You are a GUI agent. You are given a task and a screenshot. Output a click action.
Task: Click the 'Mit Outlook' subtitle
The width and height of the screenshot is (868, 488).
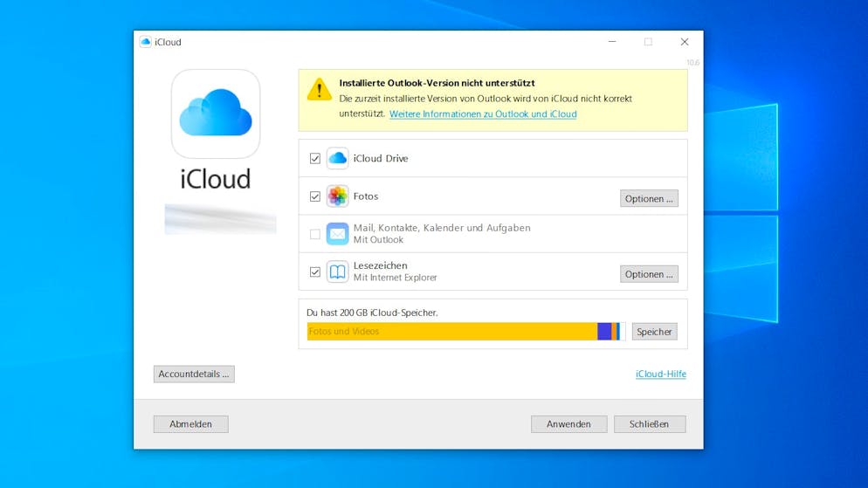pos(378,239)
